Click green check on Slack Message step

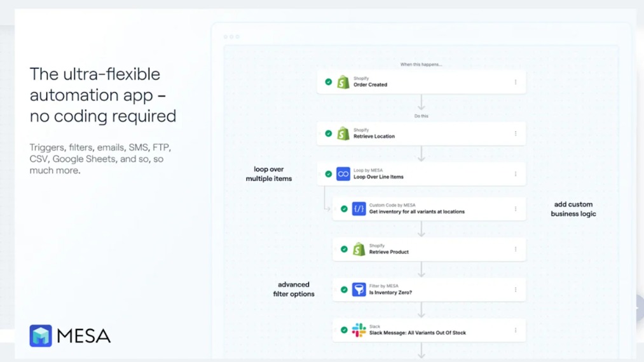344,330
